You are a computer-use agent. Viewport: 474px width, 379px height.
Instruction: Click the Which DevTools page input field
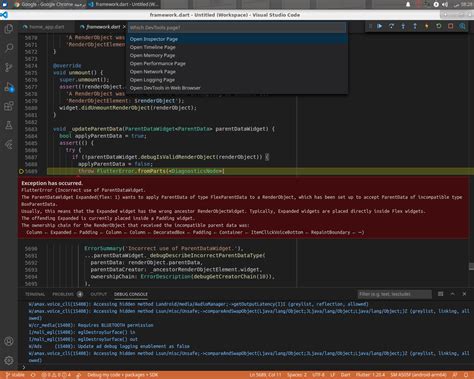(237, 28)
